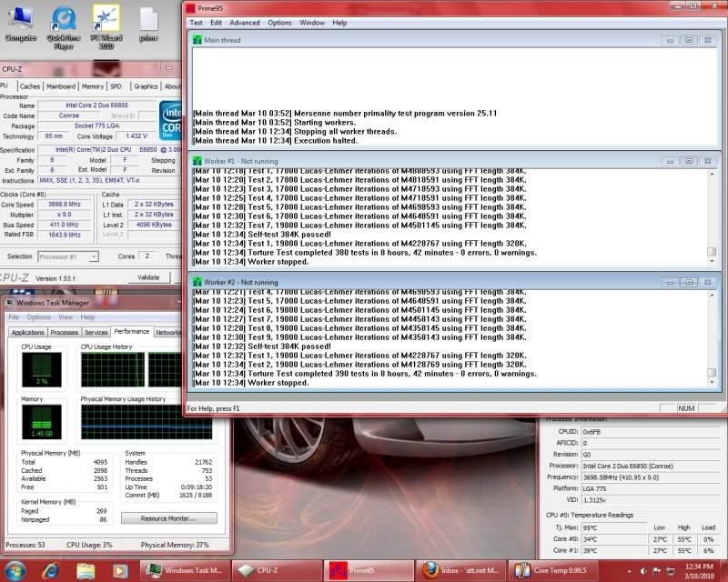The image size is (728, 582).
Task: Open the Memory tab in CPU-Z
Action: [x=93, y=86]
